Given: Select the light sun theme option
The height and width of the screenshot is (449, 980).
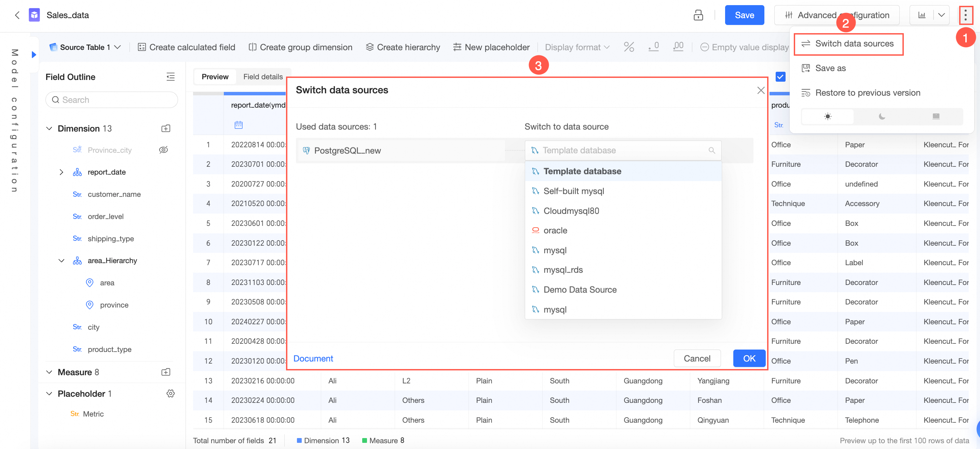Looking at the screenshot, I should 828,117.
